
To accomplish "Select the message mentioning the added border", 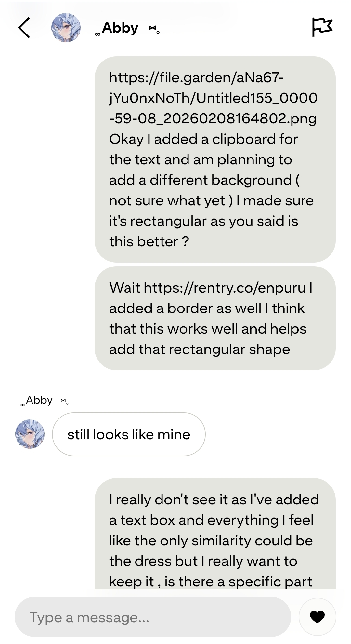I will click(215, 318).
